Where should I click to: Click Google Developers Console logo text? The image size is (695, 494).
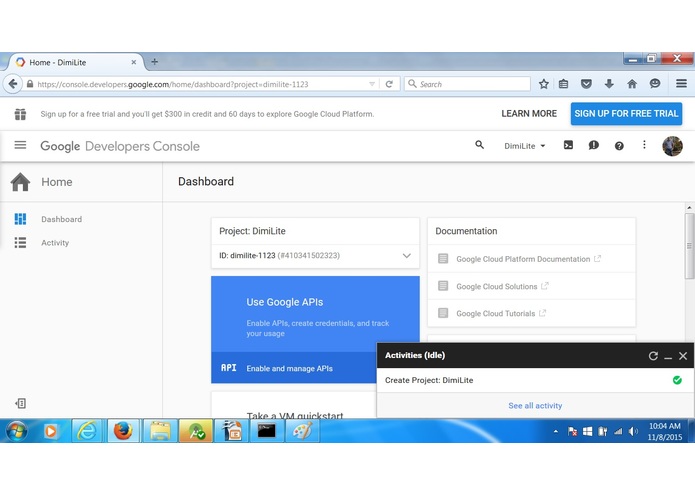(120, 146)
